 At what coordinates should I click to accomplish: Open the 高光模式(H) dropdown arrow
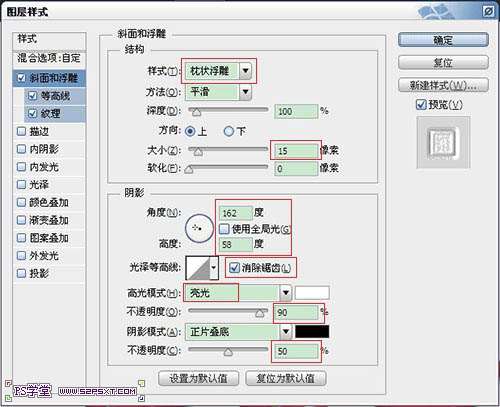pos(286,293)
